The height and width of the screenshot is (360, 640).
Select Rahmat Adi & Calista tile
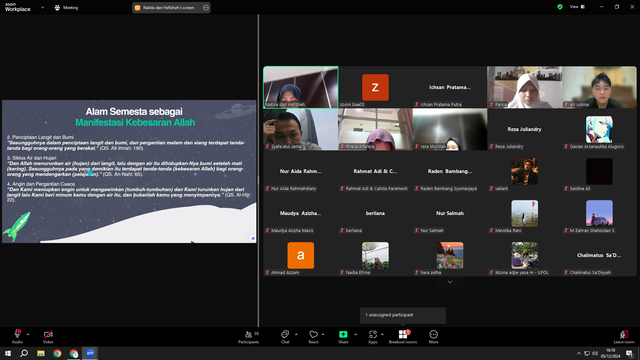tap(375, 171)
